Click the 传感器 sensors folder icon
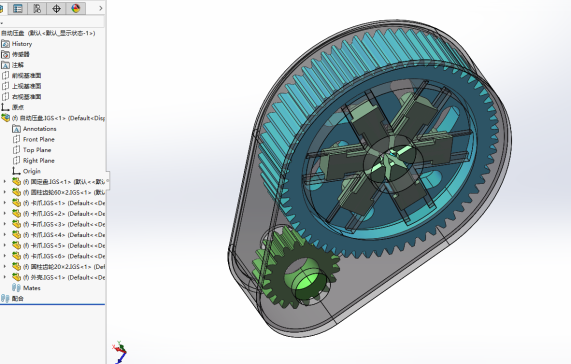The height and width of the screenshot is (364, 571). [x=5, y=54]
